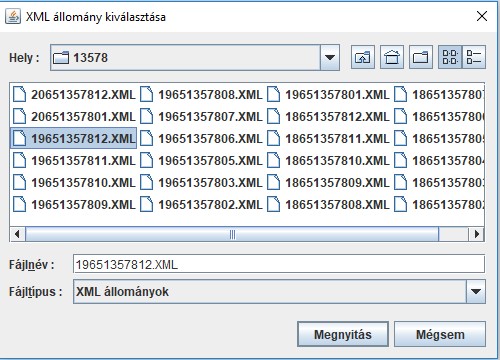The width and height of the screenshot is (500, 360).
Task: Select file 19651357806.XML
Action: pos(201,139)
